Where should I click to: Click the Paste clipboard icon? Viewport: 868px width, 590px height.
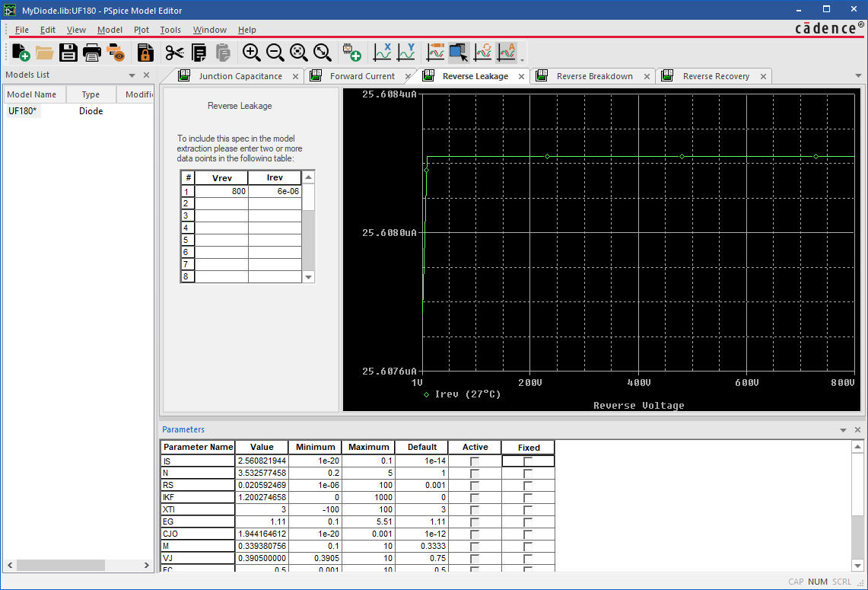tap(223, 53)
